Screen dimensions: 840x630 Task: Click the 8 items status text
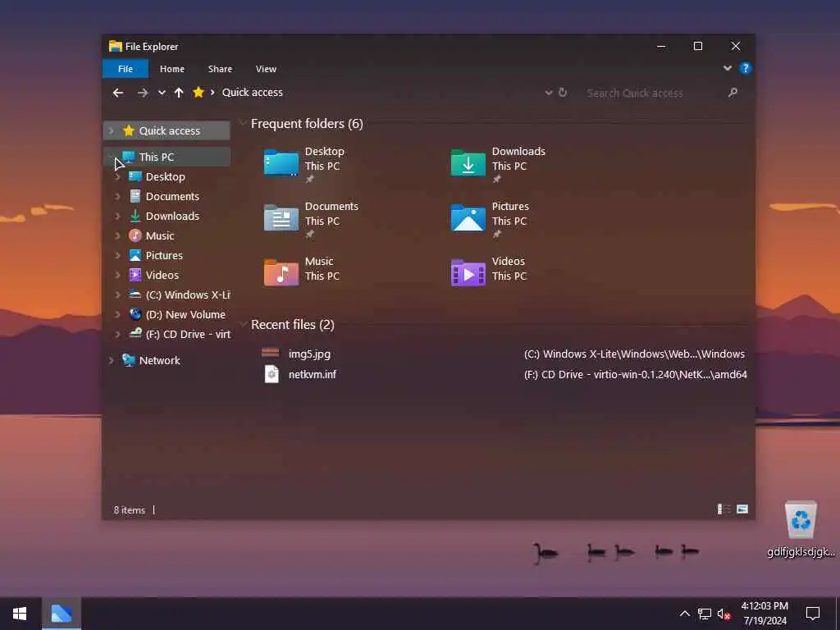[129, 510]
